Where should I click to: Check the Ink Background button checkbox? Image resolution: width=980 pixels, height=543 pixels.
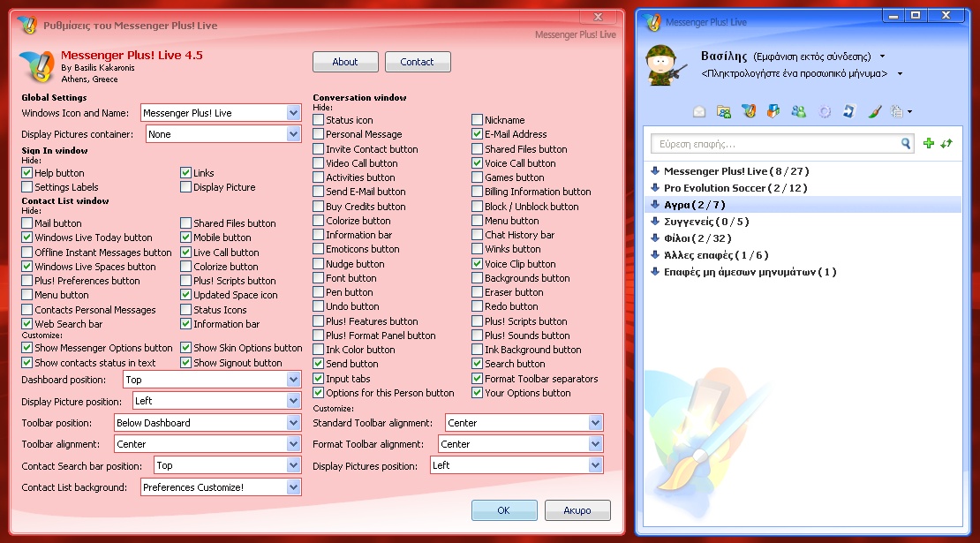(477, 350)
